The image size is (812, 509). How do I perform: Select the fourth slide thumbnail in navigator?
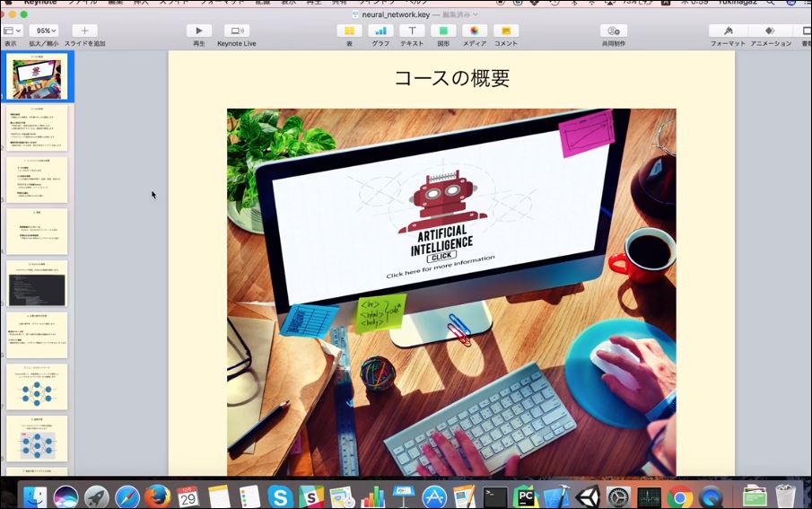(x=37, y=232)
